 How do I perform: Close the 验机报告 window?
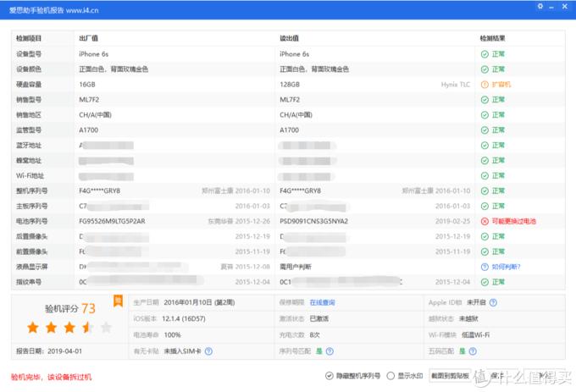click(565, 6)
